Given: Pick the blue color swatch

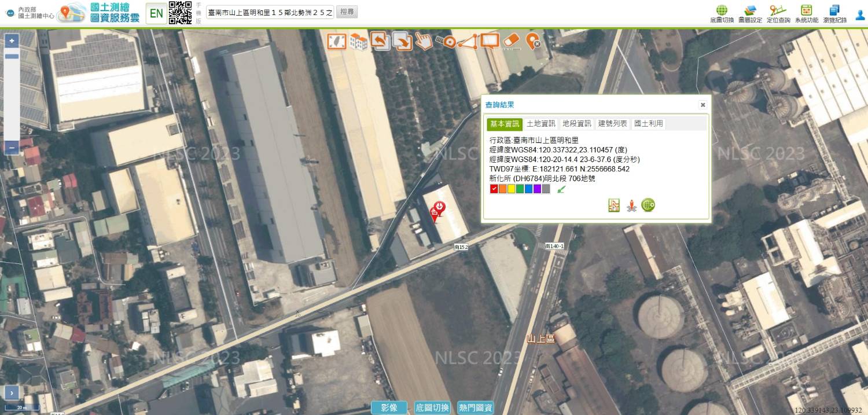Looking at the screenshot, I should coord(528,189).
